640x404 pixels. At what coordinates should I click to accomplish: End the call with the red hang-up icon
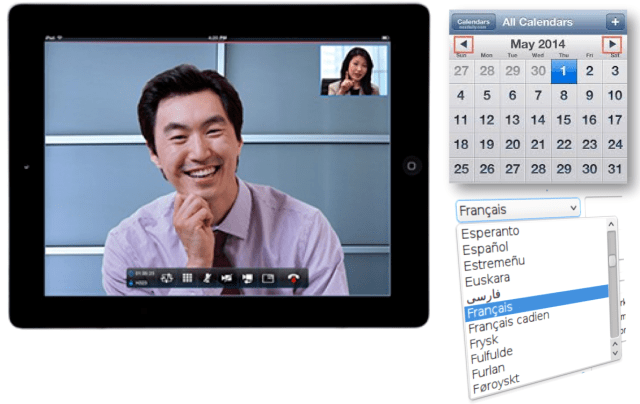coord(294,278)
